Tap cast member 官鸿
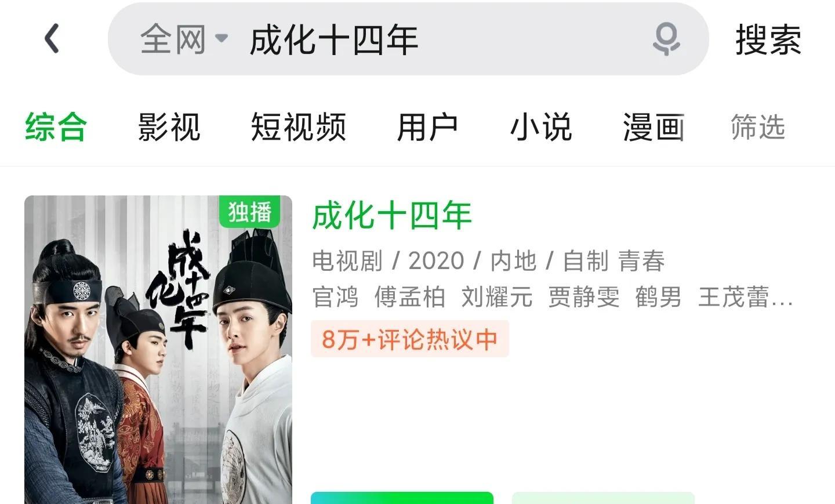The height and width of the screenshot is (504, 835). (x=335, y=297)
